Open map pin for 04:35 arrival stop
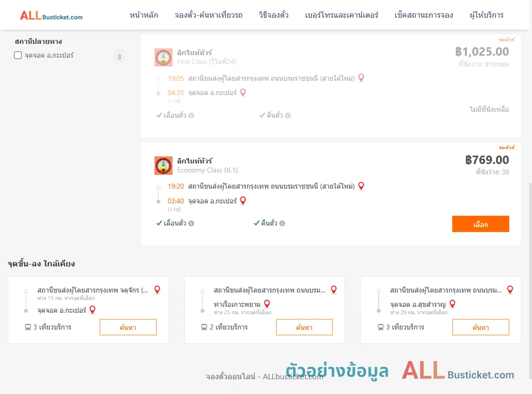 (x=243, y=92)
